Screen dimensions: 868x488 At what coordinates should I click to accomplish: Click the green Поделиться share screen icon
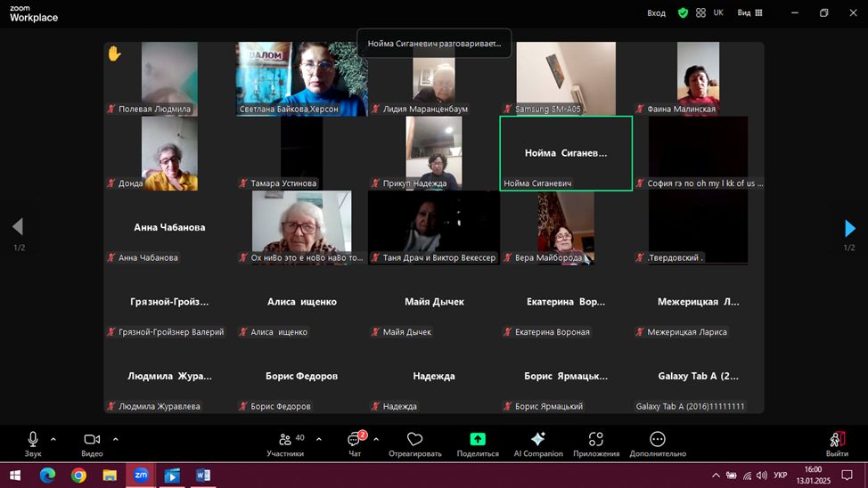(478, 440)
